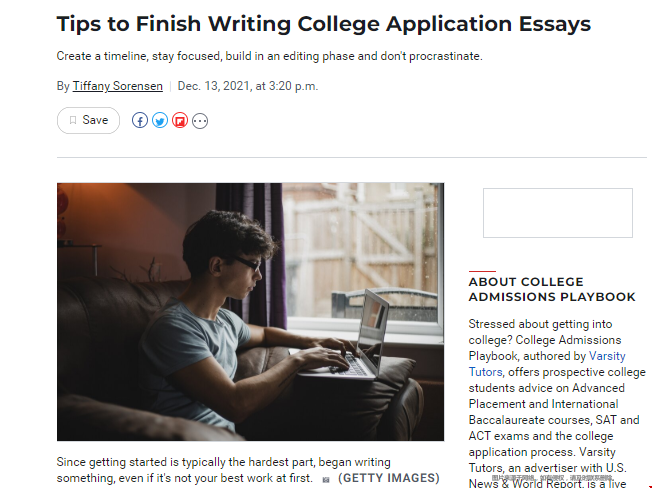652x488 pixels.
Task: Open author Tiffany Sorensen's profile link
Action: coord(118,86)
